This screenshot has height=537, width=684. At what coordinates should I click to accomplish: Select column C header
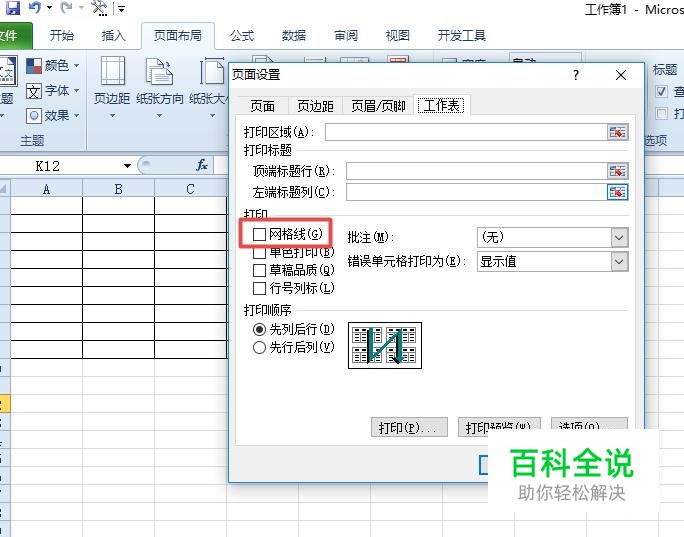[190, 189]
